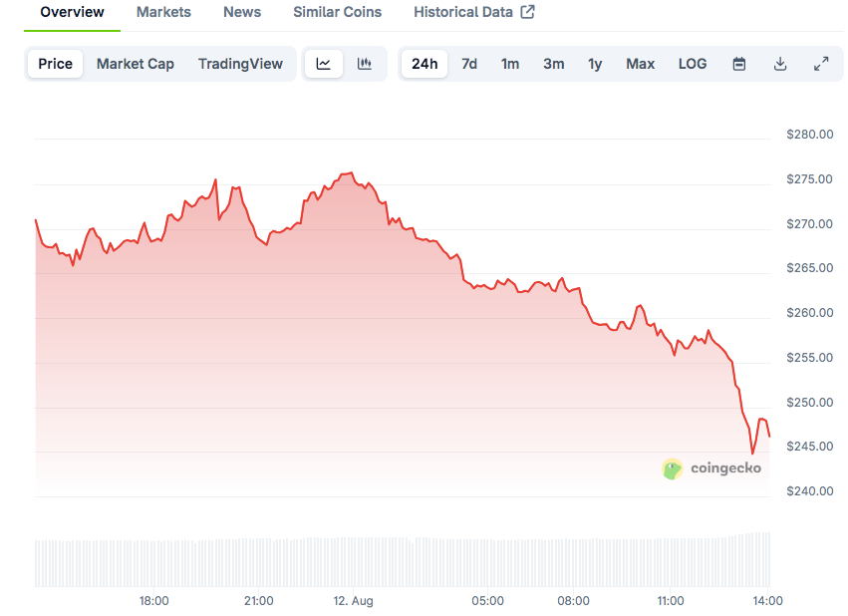848x616 pixels.
Task: Select the line chart icon
Action: 324,64
